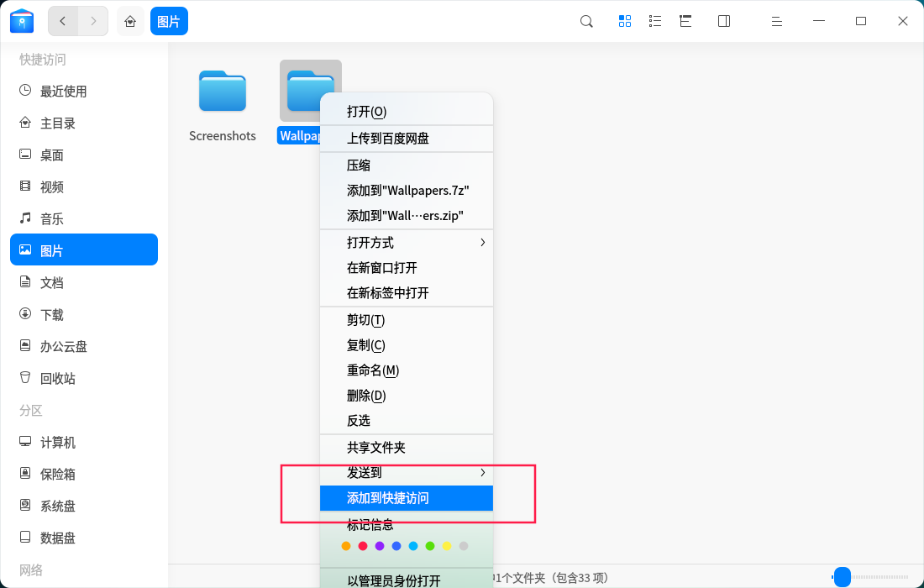Choose 打开(O) from context menu
Viewport: 924px width, 588px height.
pos(406,112)
